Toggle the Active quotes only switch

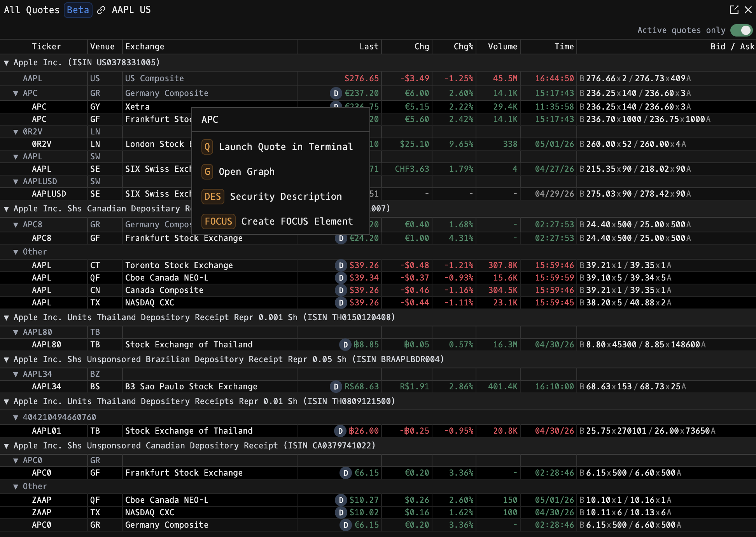point(741,30)
